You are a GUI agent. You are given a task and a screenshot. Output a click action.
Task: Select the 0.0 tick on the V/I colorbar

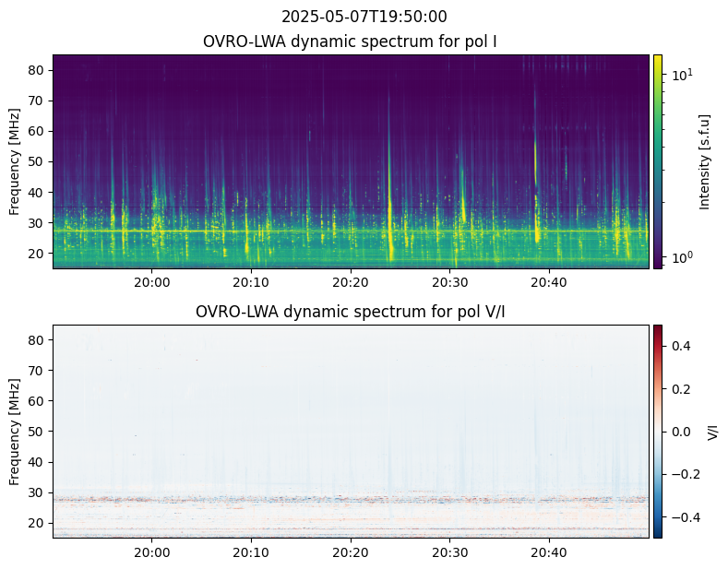coord(680,431)
